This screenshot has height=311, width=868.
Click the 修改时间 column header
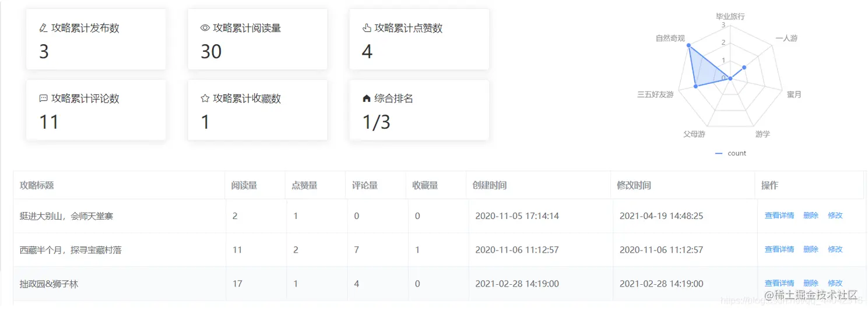(683, 185)
